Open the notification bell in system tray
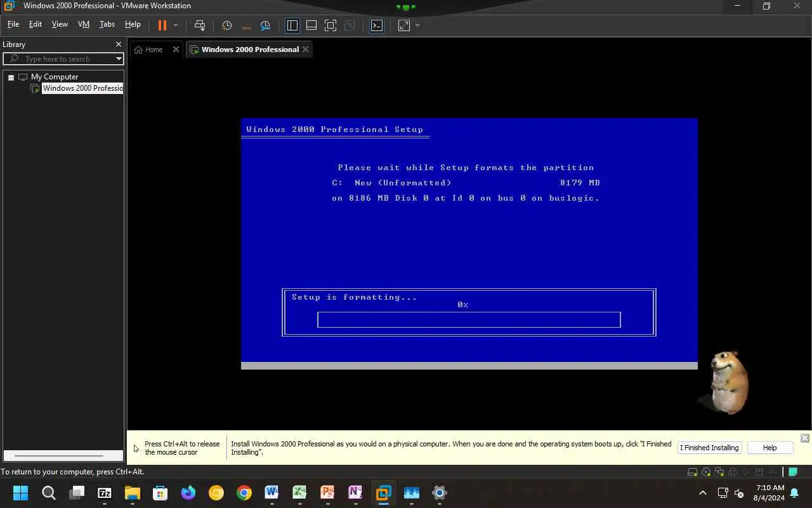 [x=794, y=493]
